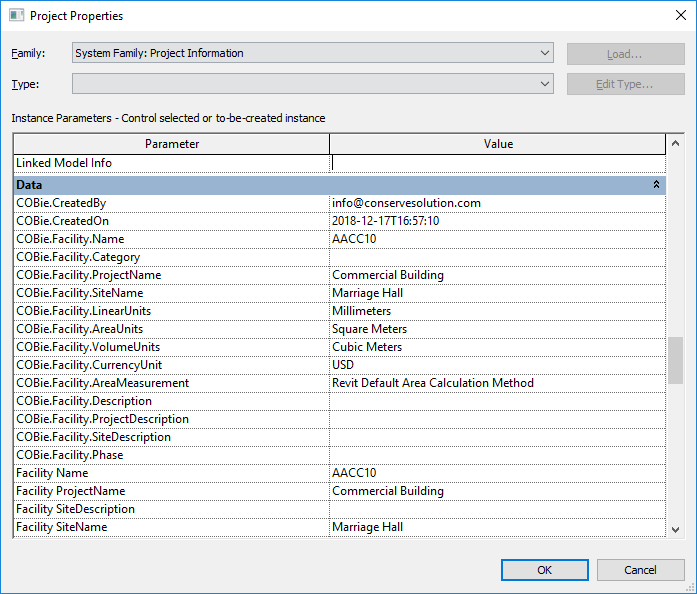The image size is (697, 594).
Task: Click the Parameter column header
Action: tap(172, 144)
